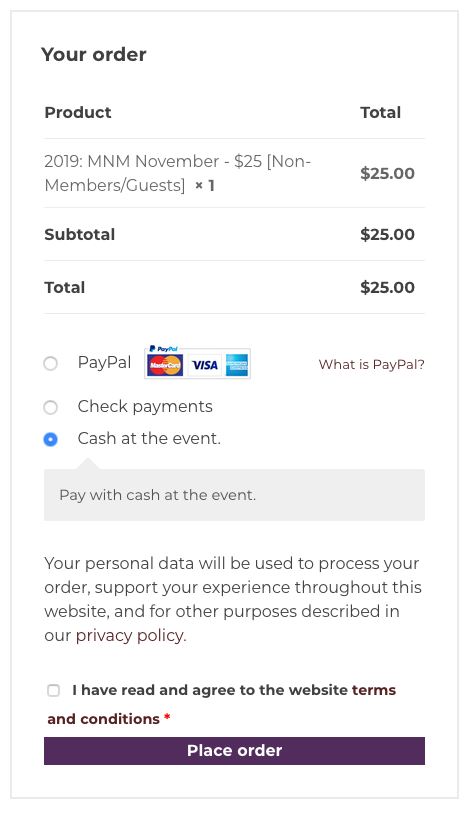Select Cash at the event radio button
Viewport: 470px width, 814px height.
(50, 440)
